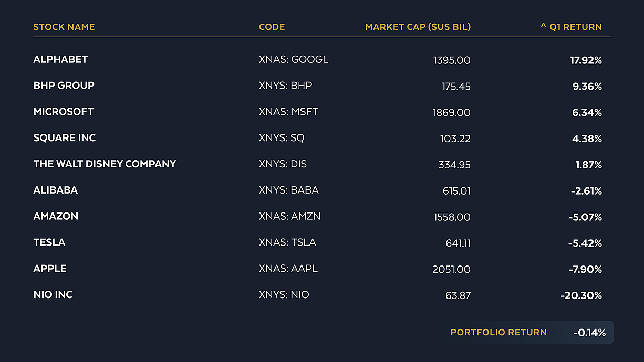Screen dimensions: 644x362
Task: Select the BHP Group stock name
Action: (x=64, y=86)
